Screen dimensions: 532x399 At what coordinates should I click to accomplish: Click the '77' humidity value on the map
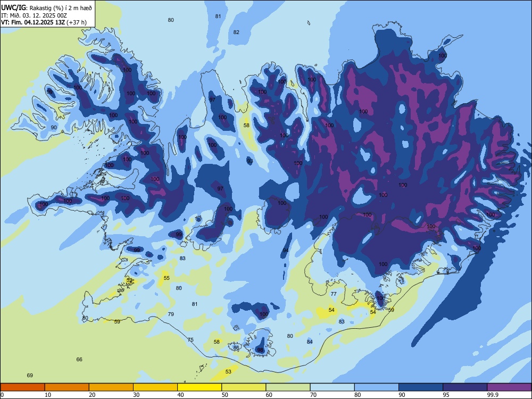[334, 294]
